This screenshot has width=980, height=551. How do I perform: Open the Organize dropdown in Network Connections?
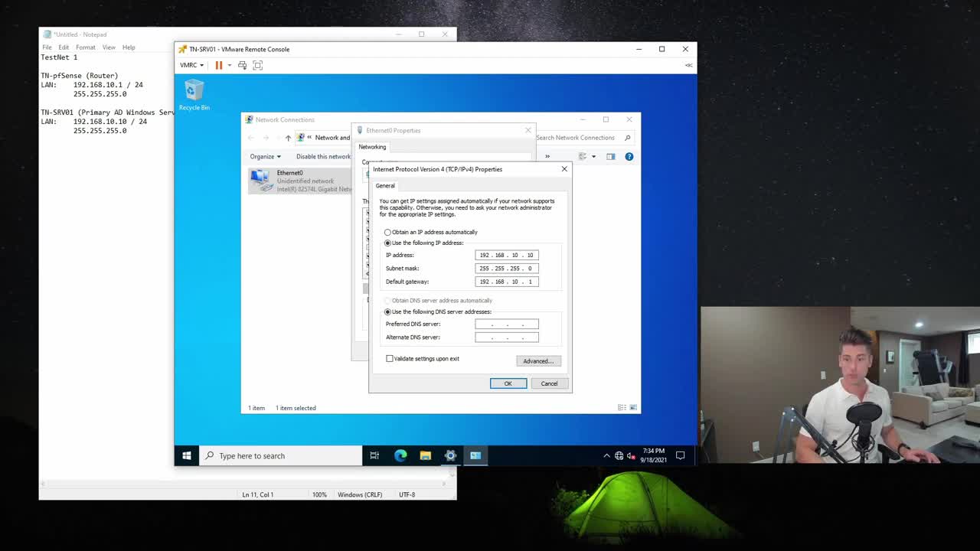coord(265,156)
